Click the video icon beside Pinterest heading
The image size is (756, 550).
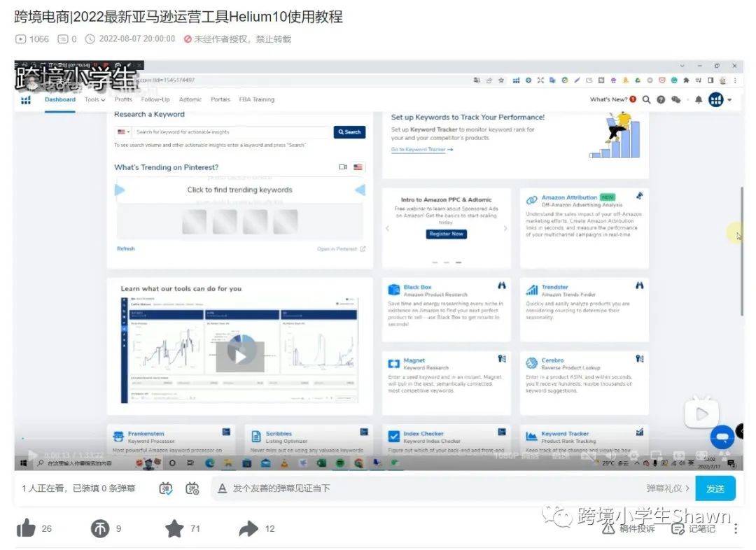pyautogui.click(x=343, y=167)
